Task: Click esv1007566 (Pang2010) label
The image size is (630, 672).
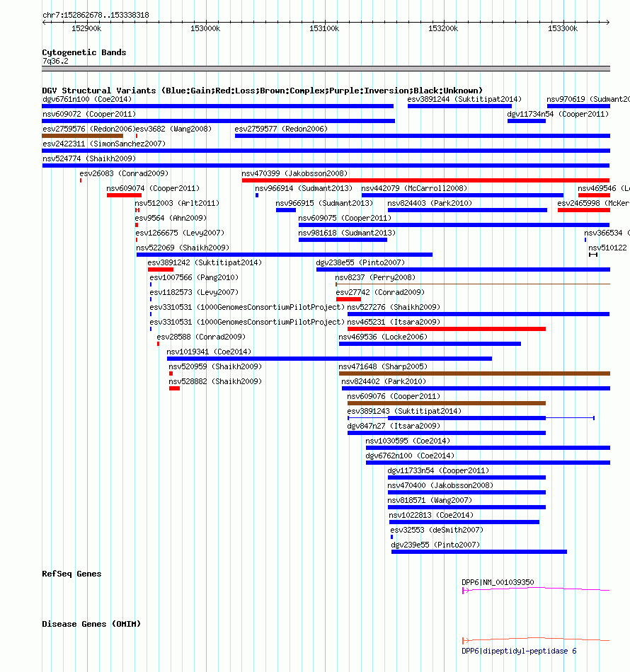Action: 194,277
